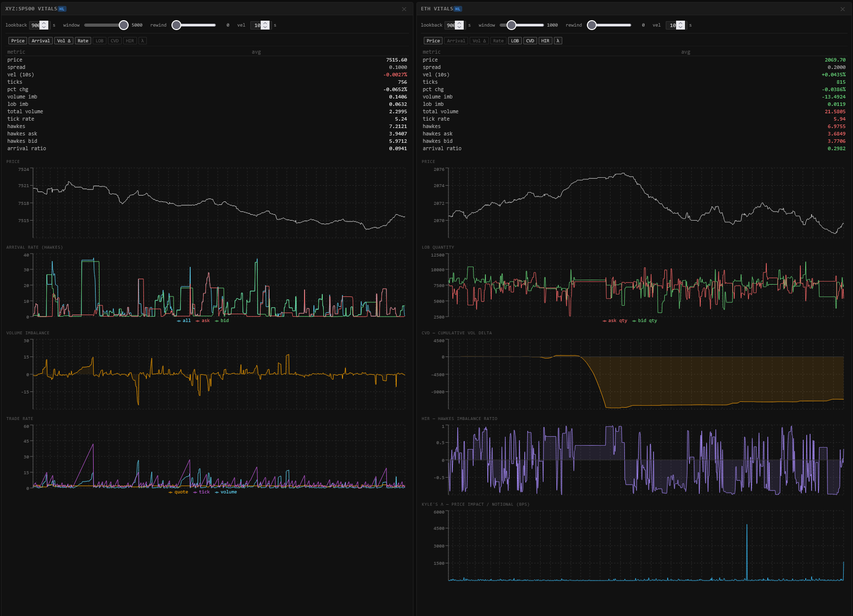Image resolution: width=853 pixels, height=616 pixels.
Task: Toggle the Rate chart in the SP500 panel
Action: coord(83,41)
